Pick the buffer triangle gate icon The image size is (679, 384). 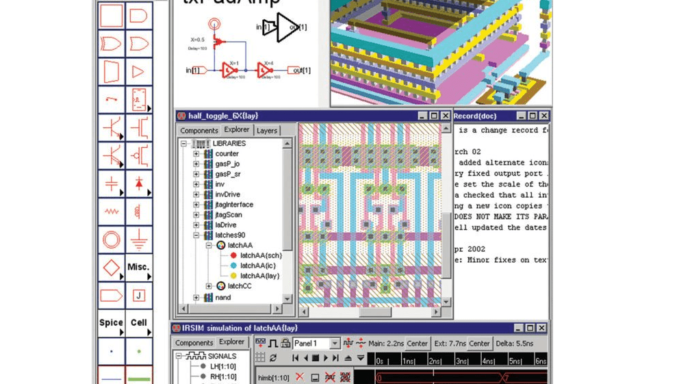139,71
